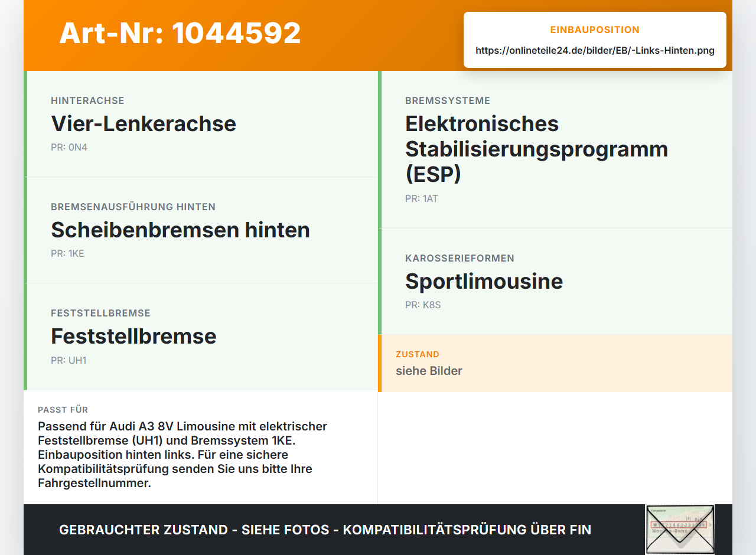Open the Links-Hinten.png image URL
Viewport: 756px width, 555px height.
(595, 51)
